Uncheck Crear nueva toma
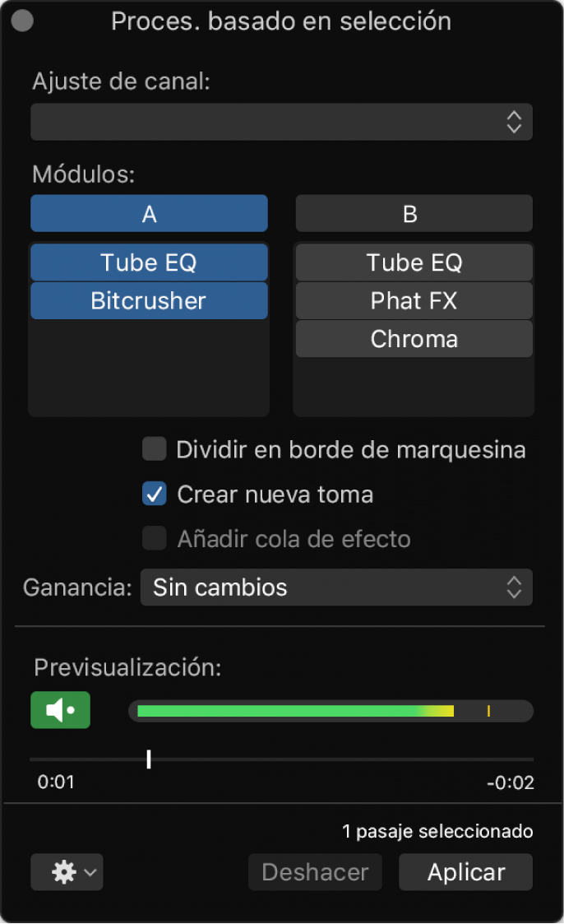 [x=154, y=495]
